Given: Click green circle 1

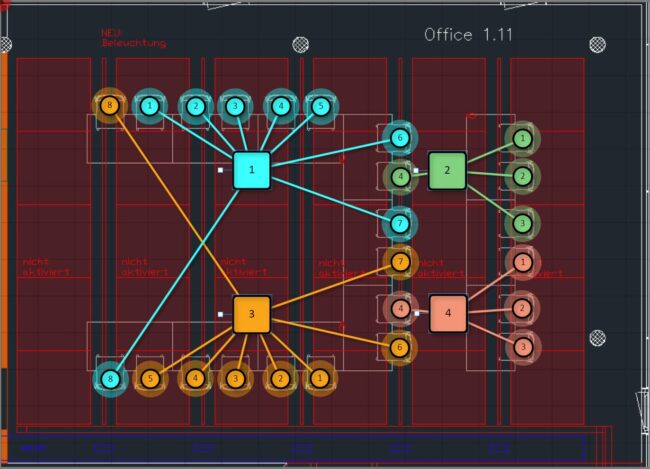Looking at the screenshot, I should tap(522, 139).
